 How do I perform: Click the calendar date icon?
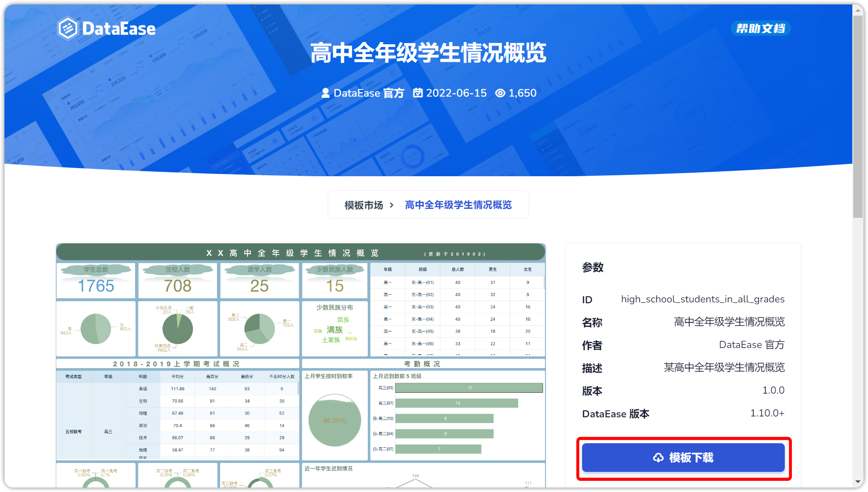(418, 93)
